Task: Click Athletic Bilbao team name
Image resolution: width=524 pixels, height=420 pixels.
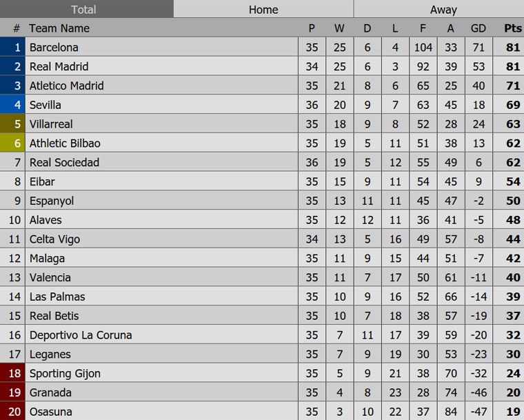Action: (x=65, y=143)
